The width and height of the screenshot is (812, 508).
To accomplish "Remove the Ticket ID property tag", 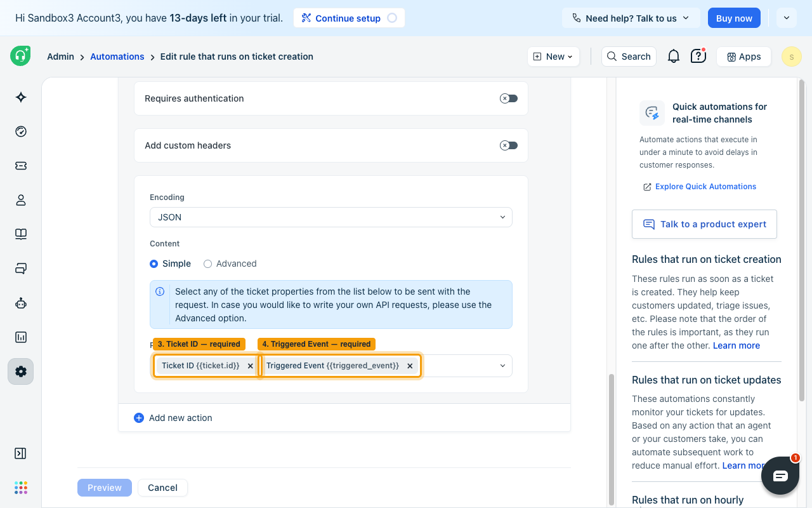I will (250, 366).
